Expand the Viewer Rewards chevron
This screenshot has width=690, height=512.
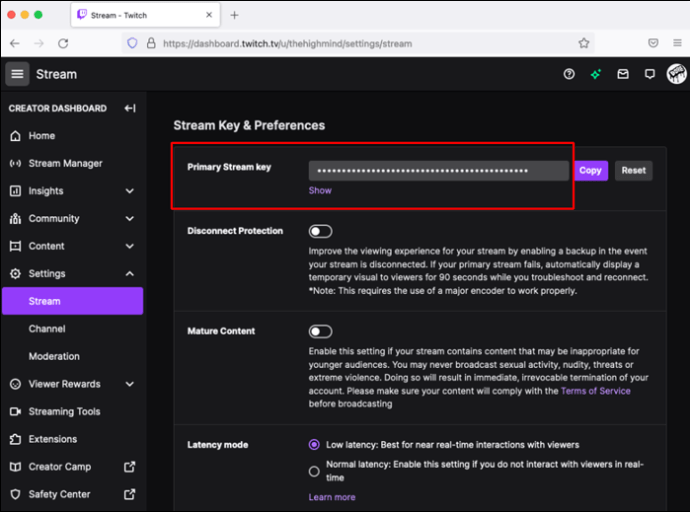129,384
